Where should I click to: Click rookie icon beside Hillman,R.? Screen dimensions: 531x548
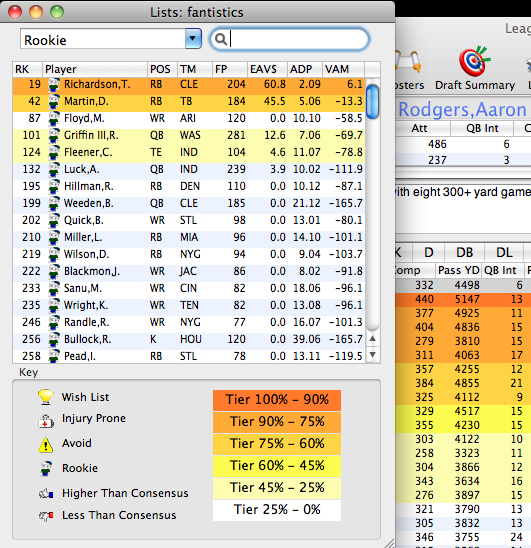coord(53,187)
